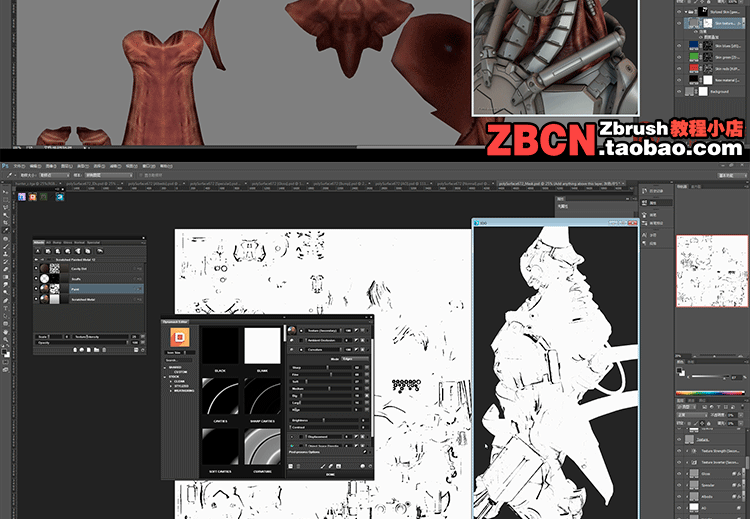Open the 编辑 (Edit) menu

pos(35,166)
